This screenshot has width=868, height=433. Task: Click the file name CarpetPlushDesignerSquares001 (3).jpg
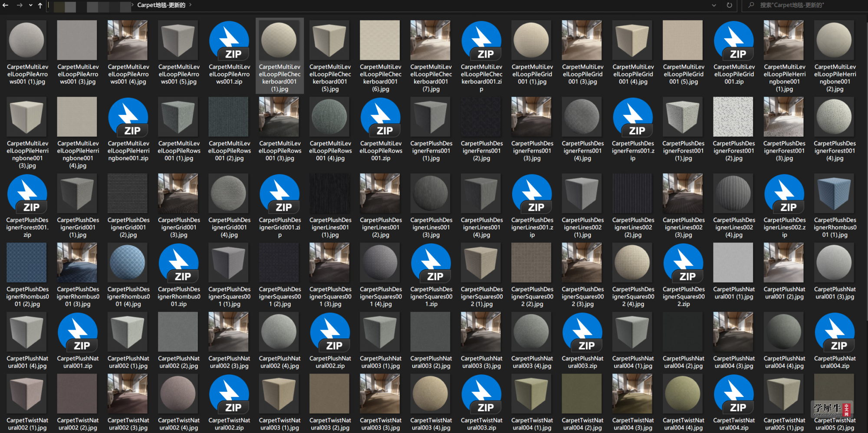coord(330,297)
